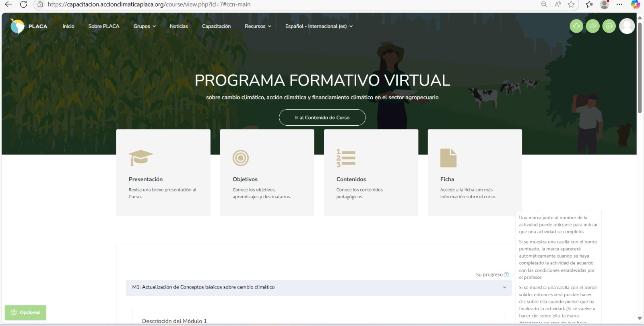Collapse the M1 module section chevron
The image size is (644, 326).
[504, 287]
